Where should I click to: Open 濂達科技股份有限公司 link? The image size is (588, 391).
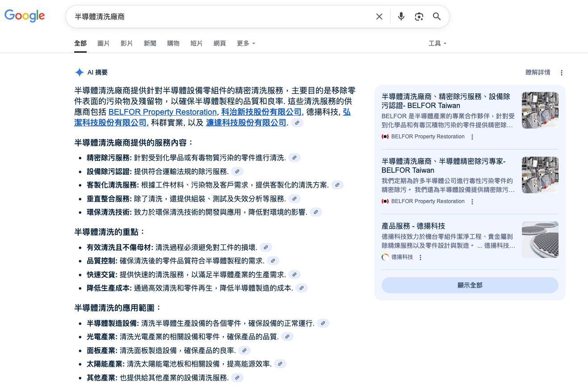coord(246,123)
